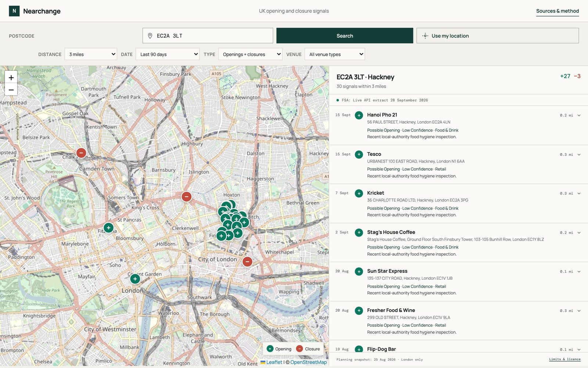Click the −3 closures count
The height and width of the screenshot is (368, 588).
pyautogui.click(x=577, y=76)
